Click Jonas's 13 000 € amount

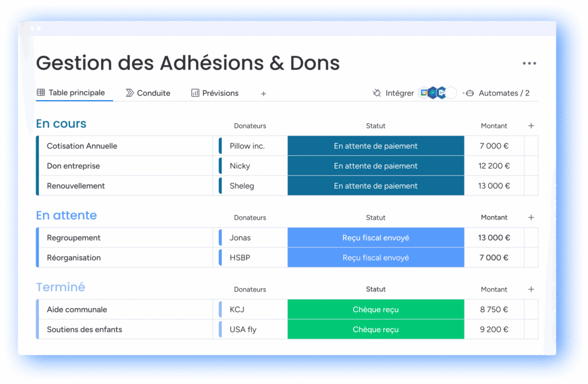pyautogui.click(x=494, y=237)
